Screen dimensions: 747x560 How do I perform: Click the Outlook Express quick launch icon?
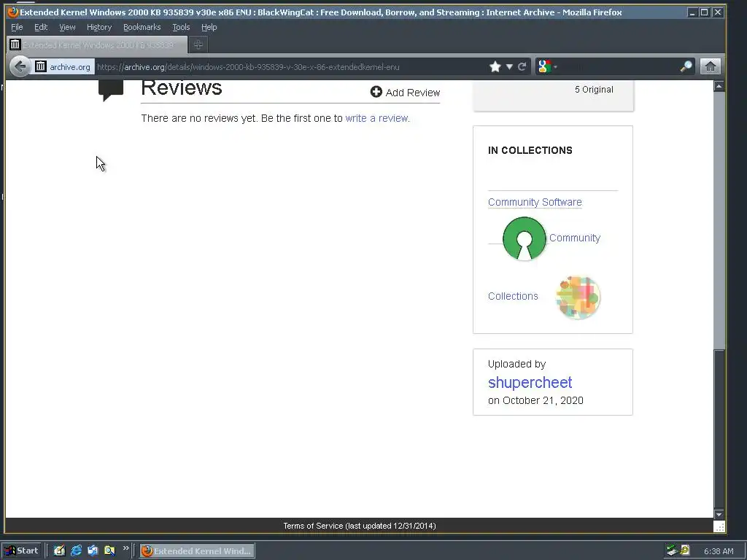(93, 551)
